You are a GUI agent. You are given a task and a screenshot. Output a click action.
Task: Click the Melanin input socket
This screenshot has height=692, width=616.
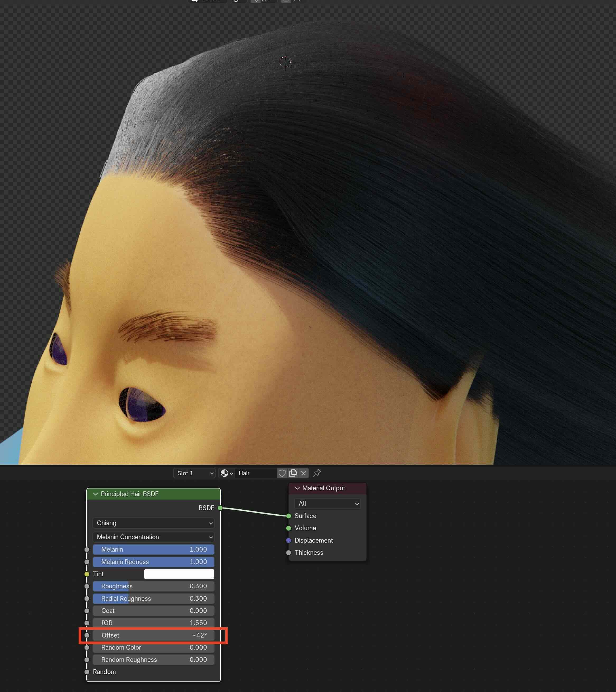(x=87, y=550)
